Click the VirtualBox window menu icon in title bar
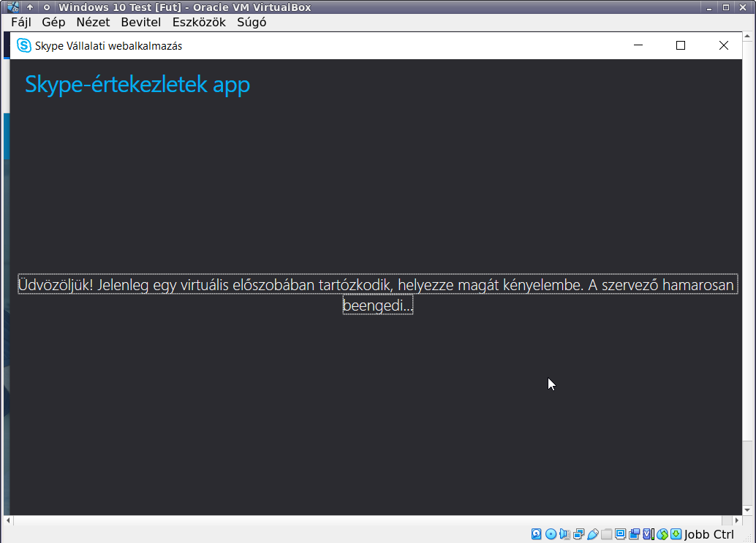 click(13, 7)
